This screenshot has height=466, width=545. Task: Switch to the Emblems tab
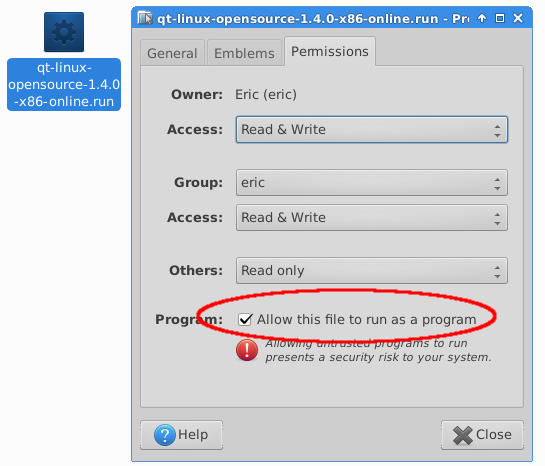pos(244,53)
